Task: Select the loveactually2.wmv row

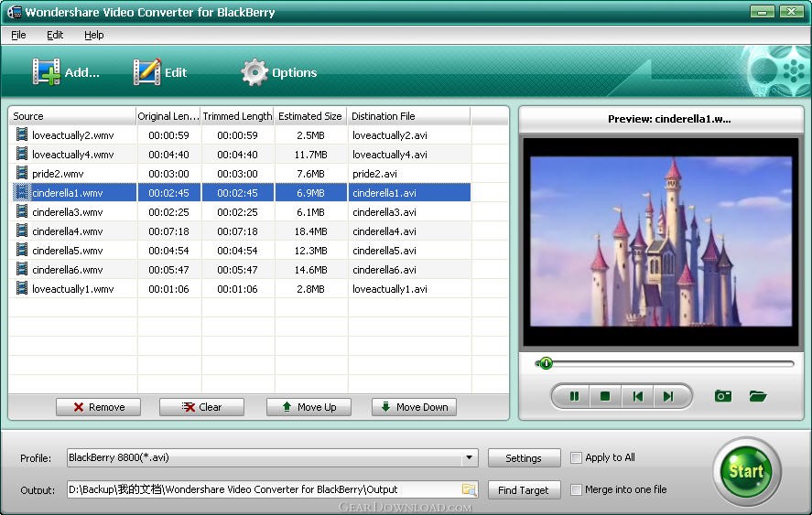Action: pos(240,135)
